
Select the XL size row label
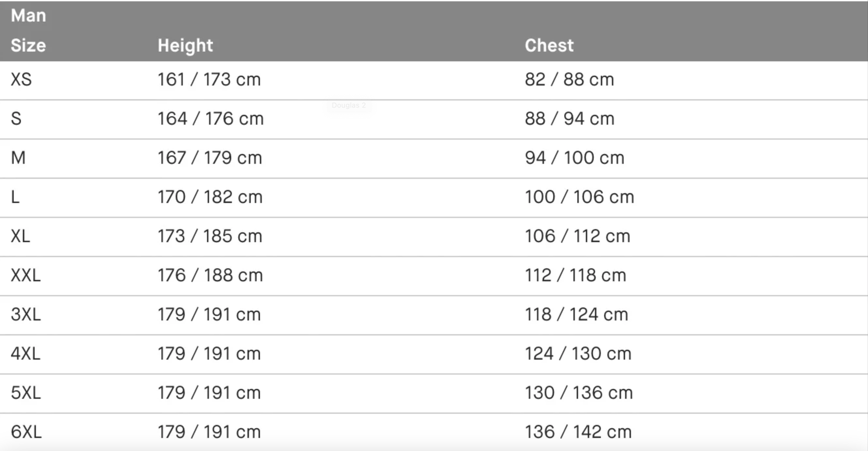click(x=21, y=236)
